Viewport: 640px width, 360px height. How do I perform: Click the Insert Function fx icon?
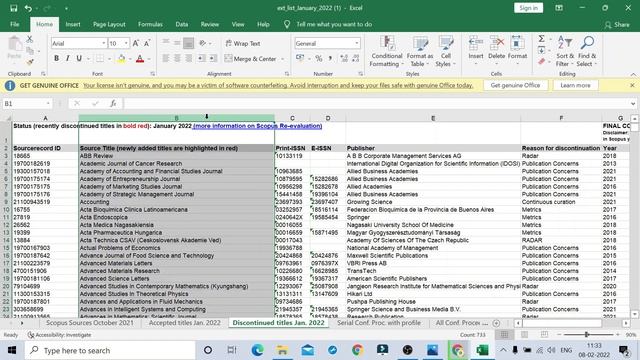(113, 104)
